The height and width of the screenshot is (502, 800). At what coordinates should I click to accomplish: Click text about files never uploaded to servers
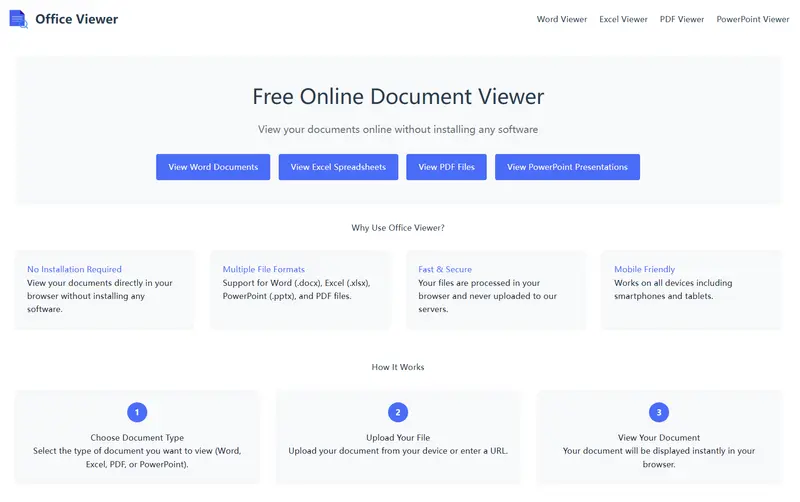click(487, 296)
